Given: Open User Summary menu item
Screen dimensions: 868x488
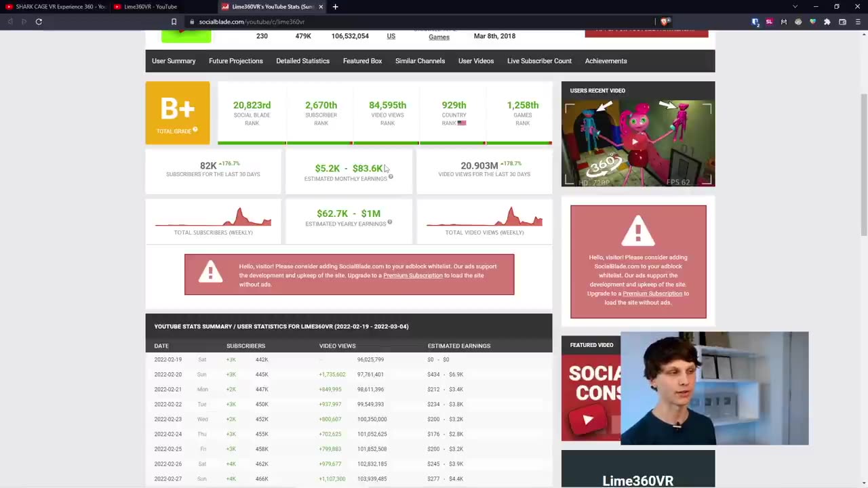Looking at the screenshot, I should pos(174,61).
